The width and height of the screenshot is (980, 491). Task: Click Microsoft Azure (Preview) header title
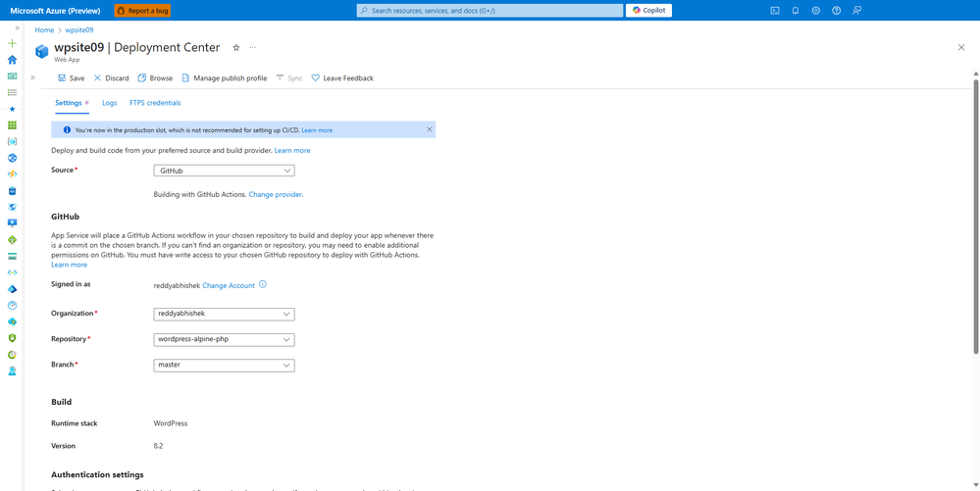click(x=55, y=11)
